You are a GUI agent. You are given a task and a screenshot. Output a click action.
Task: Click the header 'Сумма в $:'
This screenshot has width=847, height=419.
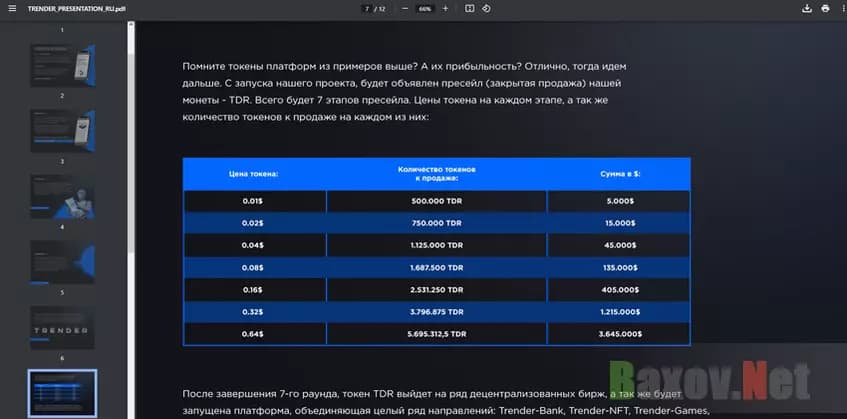click(620, 174)
